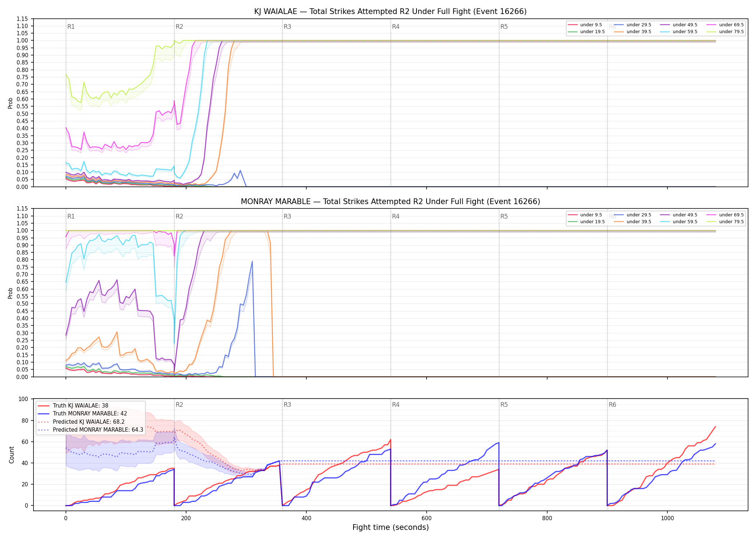Screen dimensions: 756x540
Task: Click the x-axis tick label '800'
Action: [547, 518]
